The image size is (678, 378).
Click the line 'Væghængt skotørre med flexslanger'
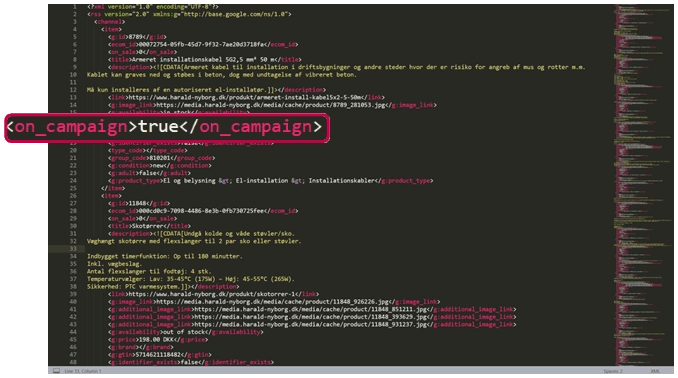194,241
